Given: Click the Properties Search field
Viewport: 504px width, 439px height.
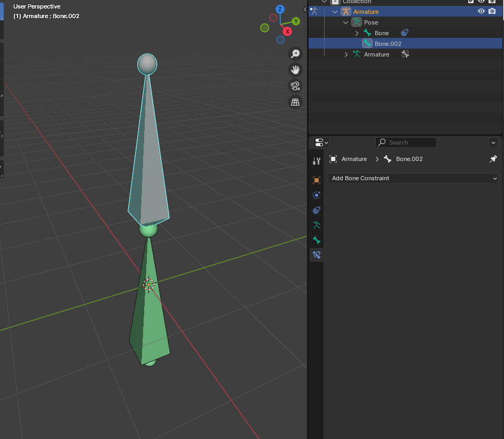Looking at the screenshot, I should 406,142.
